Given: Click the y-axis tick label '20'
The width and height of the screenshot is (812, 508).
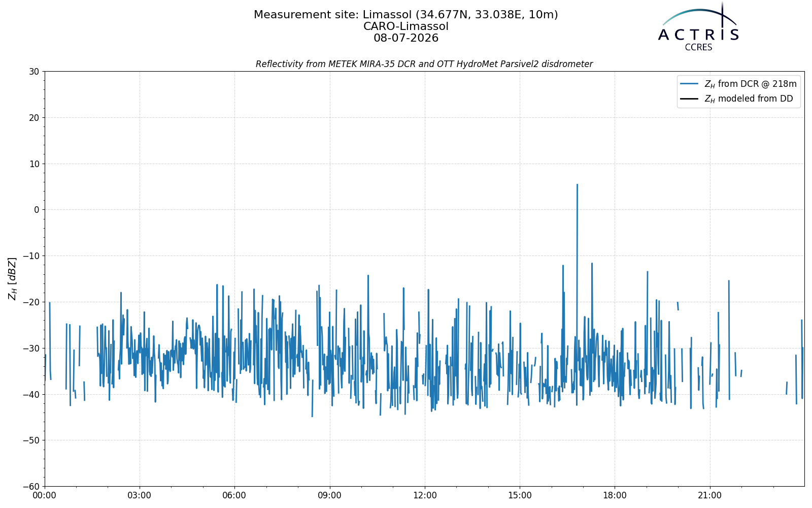Looking at the screenshot, I should pyautogui.click(x=34, y=118).
